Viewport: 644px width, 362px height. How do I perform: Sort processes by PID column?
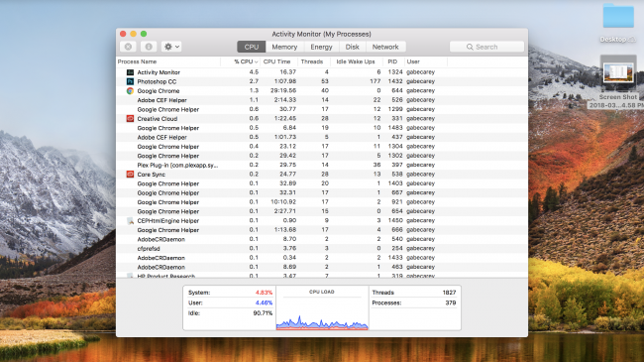(x=392, y=61)
